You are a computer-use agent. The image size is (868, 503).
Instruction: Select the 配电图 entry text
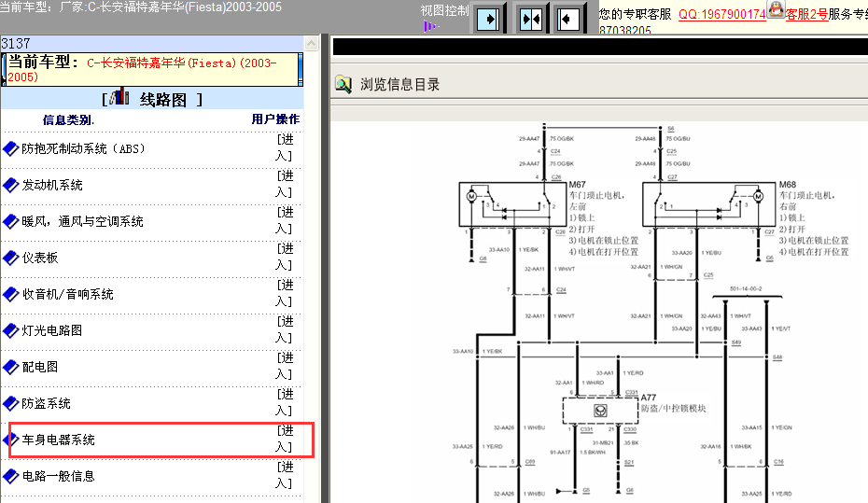pos(40,367)
